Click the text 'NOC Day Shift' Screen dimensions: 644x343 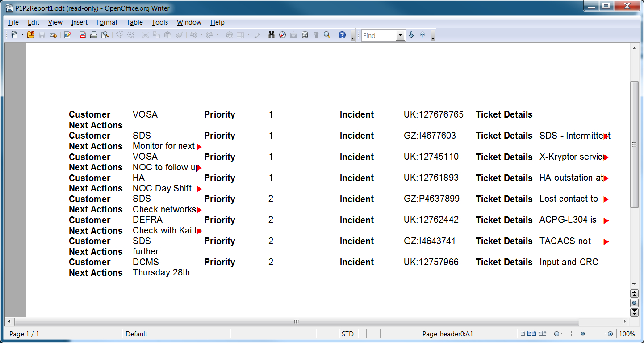(x=162, y=188)
